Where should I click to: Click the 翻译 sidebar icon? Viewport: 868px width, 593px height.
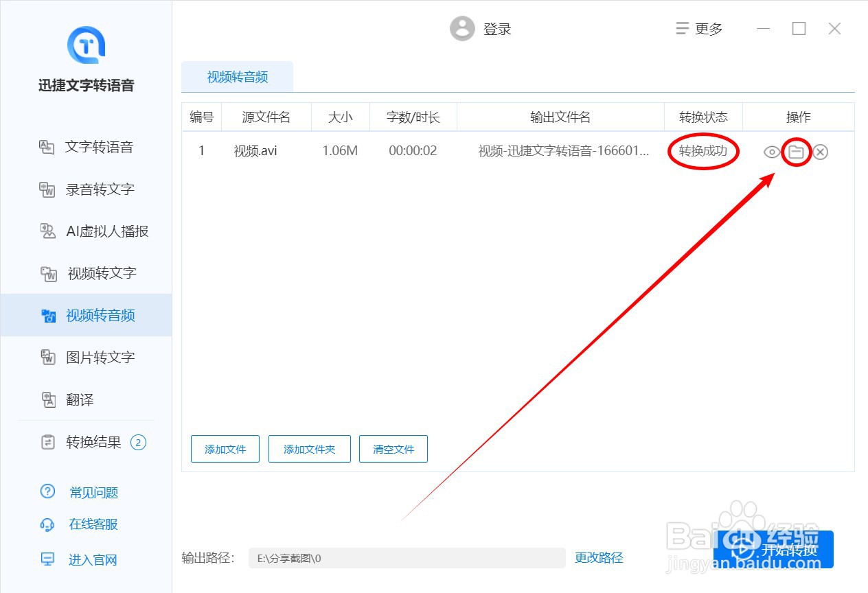coord(48,399)
